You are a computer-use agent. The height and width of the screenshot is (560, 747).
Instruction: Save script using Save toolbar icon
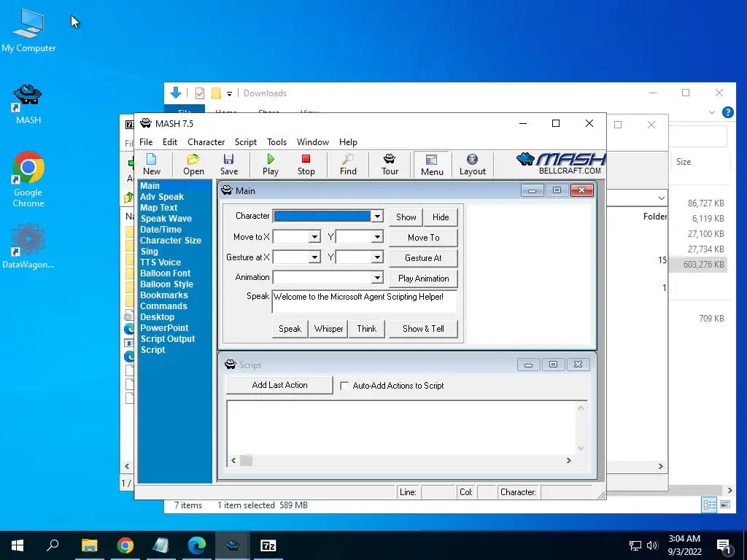click(x=228, y=164)
